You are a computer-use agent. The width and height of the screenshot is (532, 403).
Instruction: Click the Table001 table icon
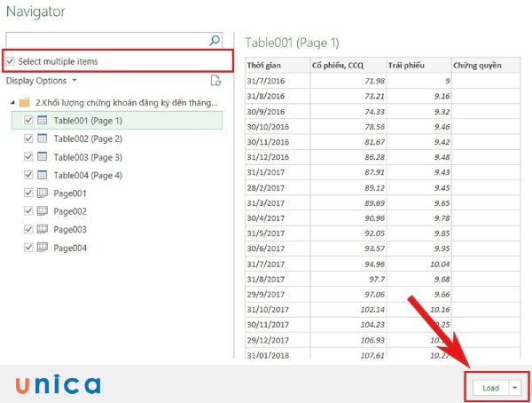pos(42,120)
